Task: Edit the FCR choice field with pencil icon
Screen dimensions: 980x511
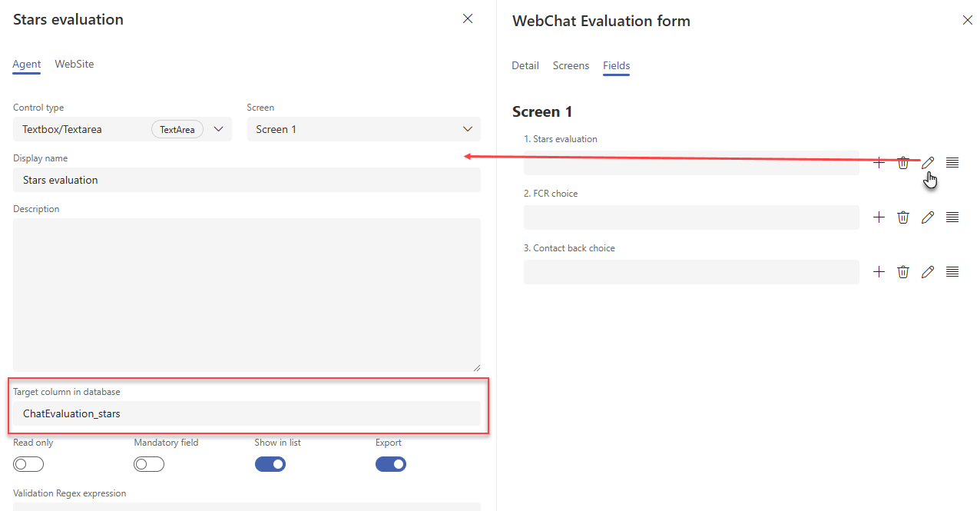Action: [x=928, y=217]
